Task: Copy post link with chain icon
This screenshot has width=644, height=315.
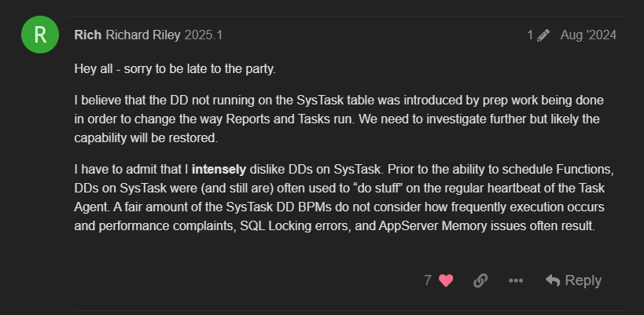Action: (x=480, y=280)
